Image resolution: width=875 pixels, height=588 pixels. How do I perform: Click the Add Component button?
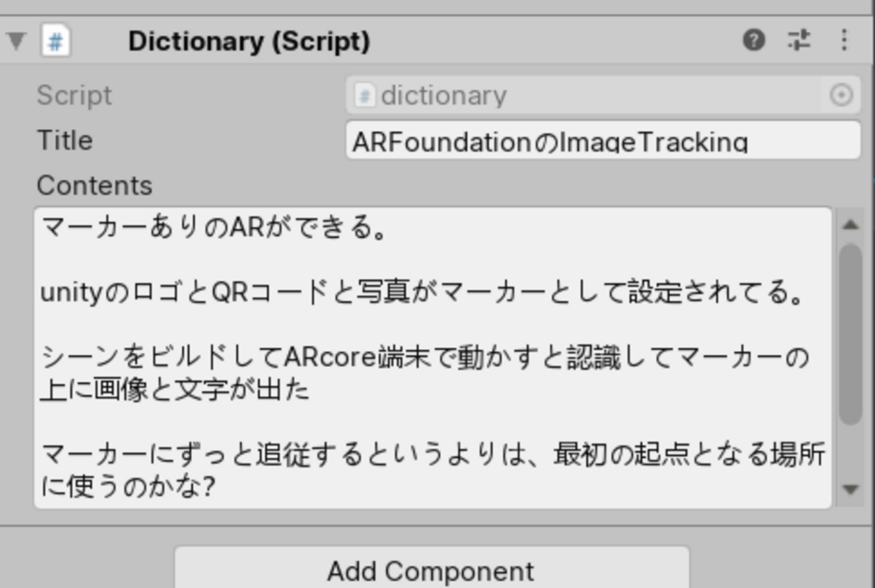pos(431,571)
